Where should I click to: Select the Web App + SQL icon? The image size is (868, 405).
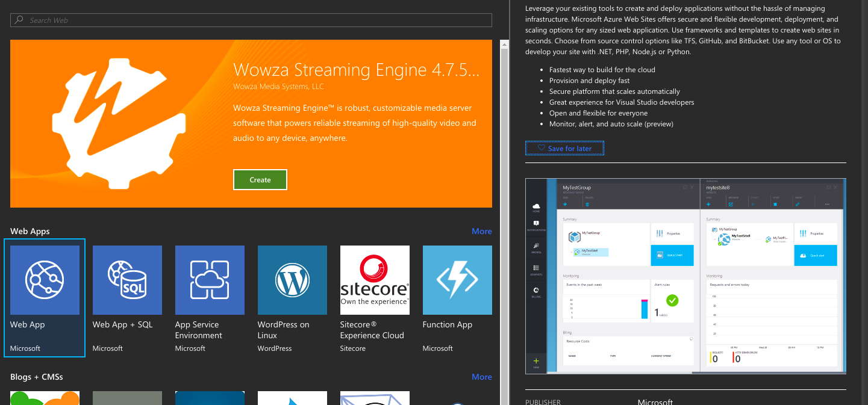(x=127, y=280)
